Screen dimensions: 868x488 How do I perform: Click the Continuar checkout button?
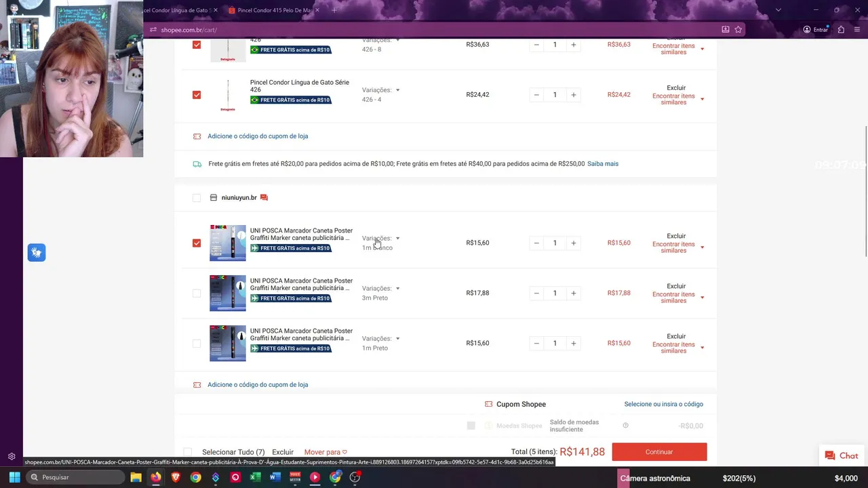[x=659, y=452]
